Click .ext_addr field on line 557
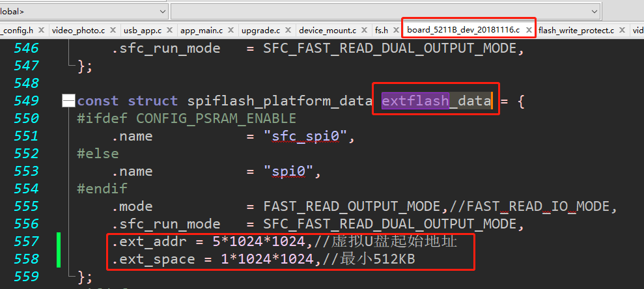This screenshot has height=289, width=644. coord(149,241)
